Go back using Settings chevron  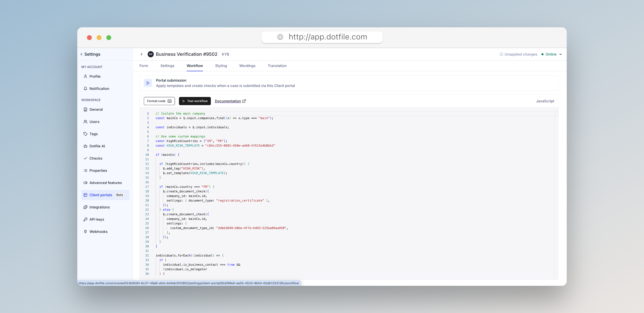point(81,54)
